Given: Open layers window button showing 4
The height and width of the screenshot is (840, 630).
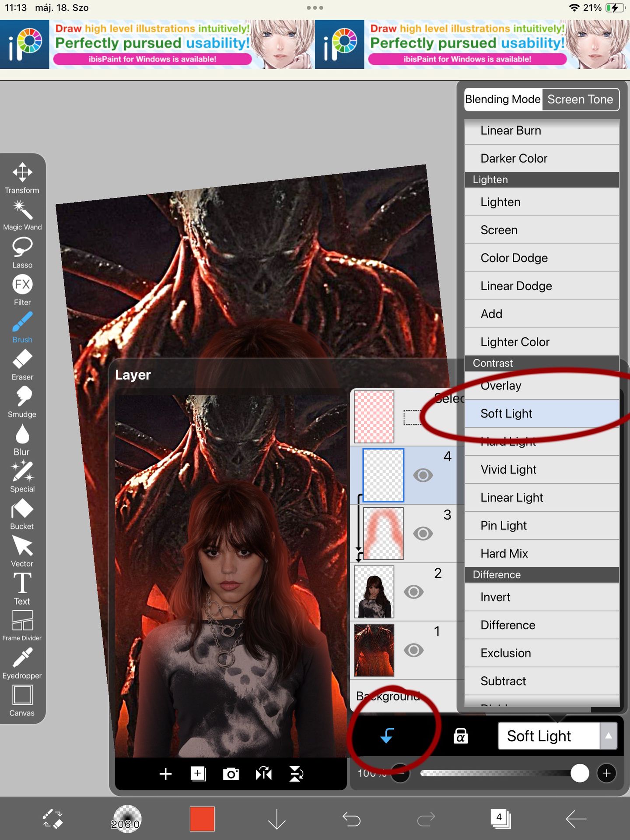Looking at the screenshot, I should coord(500,819).
